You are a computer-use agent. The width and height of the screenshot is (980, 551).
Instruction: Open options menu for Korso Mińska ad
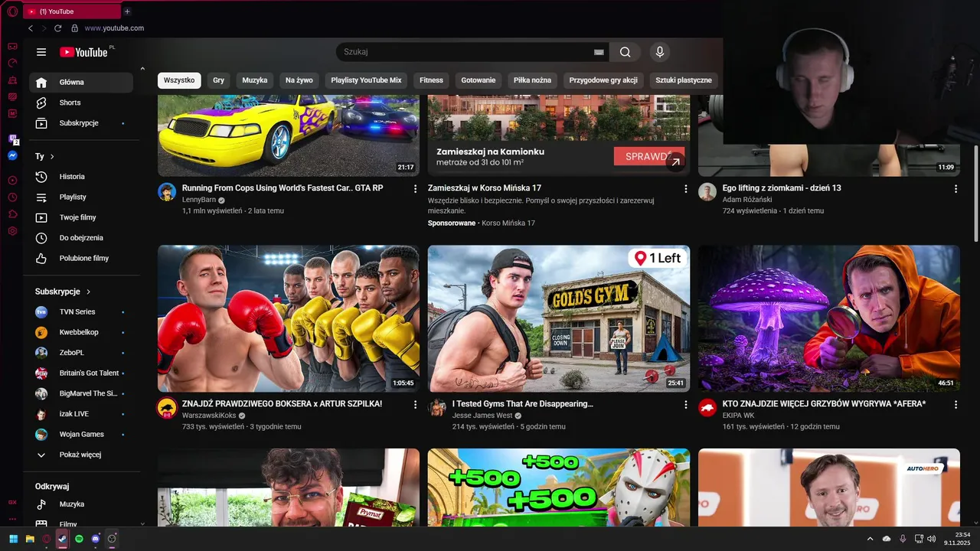pos(686,188)
